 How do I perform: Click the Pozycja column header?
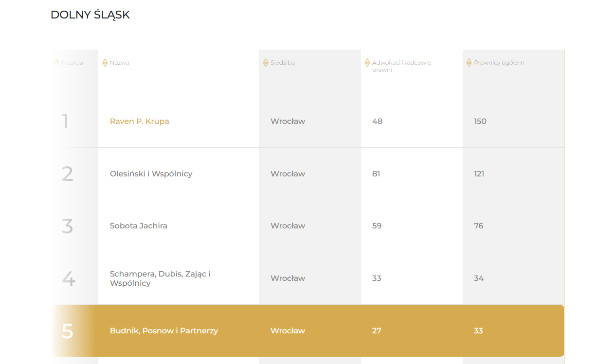point(72,63)
